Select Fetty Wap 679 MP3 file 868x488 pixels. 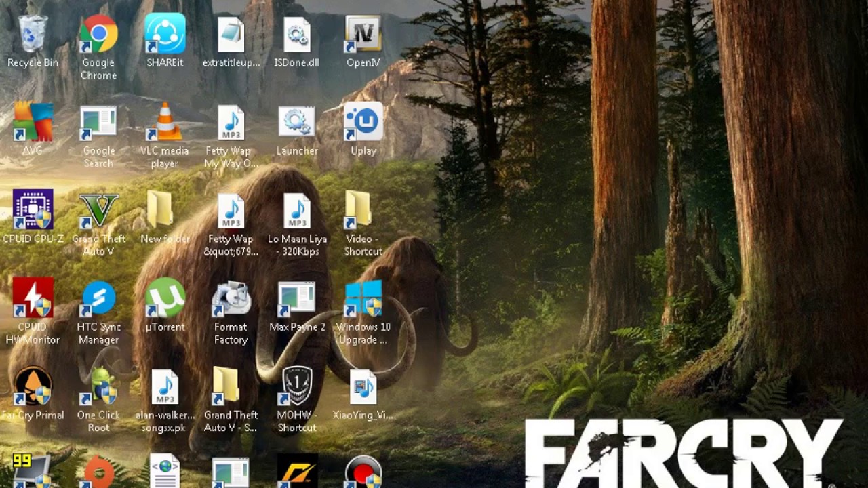click(231, 211)
